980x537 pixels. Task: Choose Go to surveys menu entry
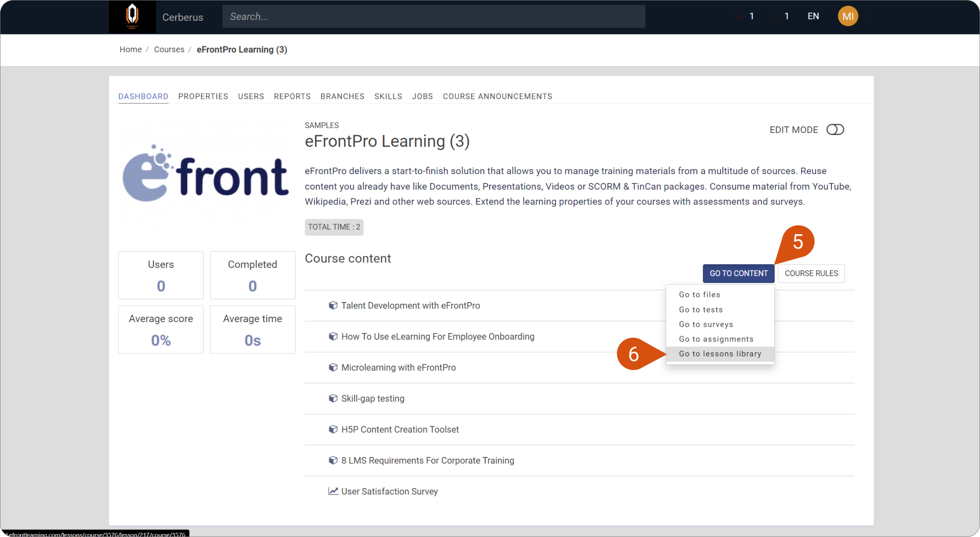click(x=720, y=324)
